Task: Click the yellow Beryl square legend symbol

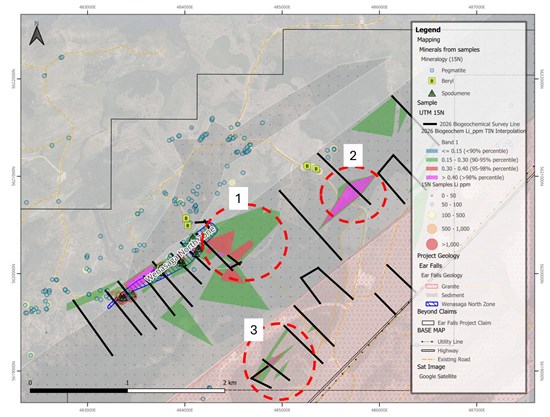Action: [432, 81]
